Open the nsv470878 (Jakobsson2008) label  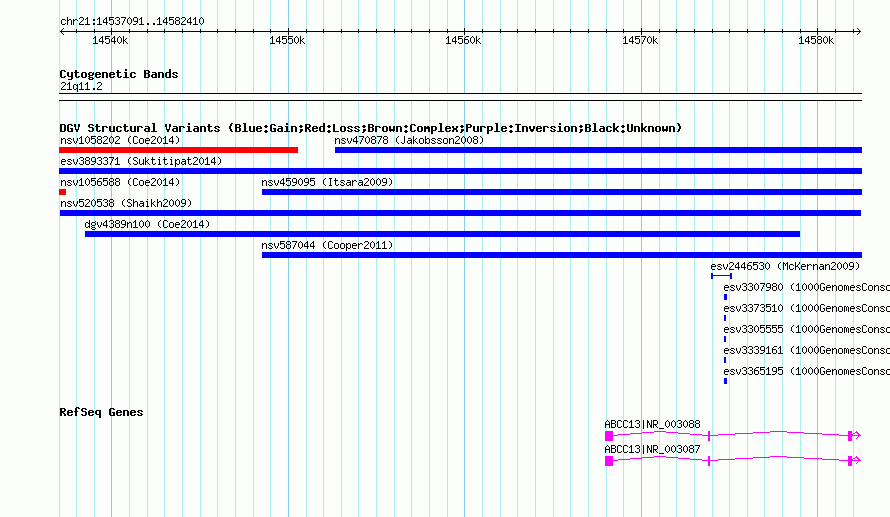tap(409, 140)
